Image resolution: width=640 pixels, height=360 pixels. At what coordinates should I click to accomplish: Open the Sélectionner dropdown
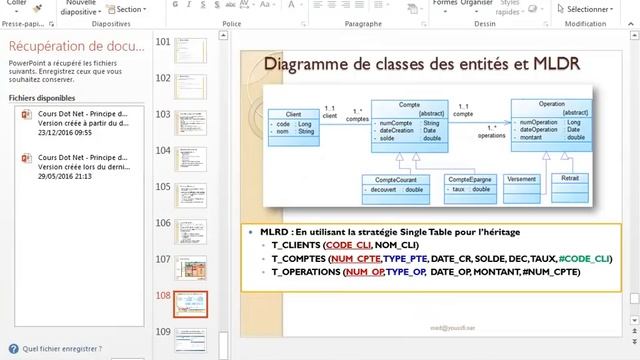click(x=585, y=9)
